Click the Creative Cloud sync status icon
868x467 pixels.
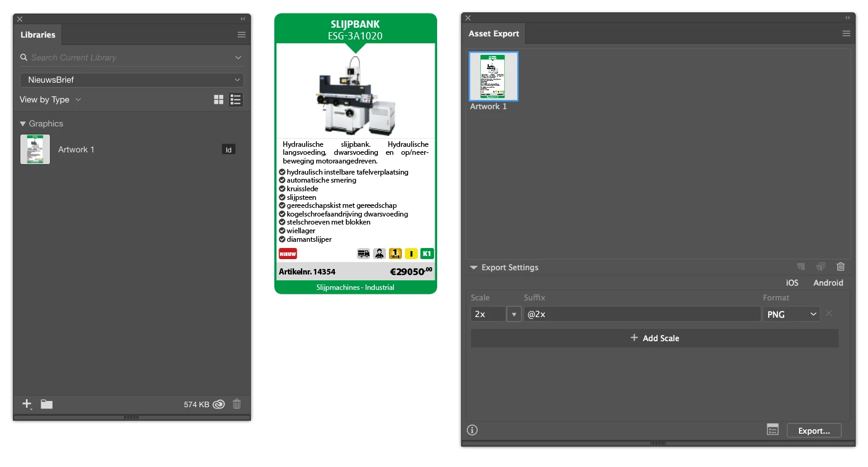[x=219, y=405]
